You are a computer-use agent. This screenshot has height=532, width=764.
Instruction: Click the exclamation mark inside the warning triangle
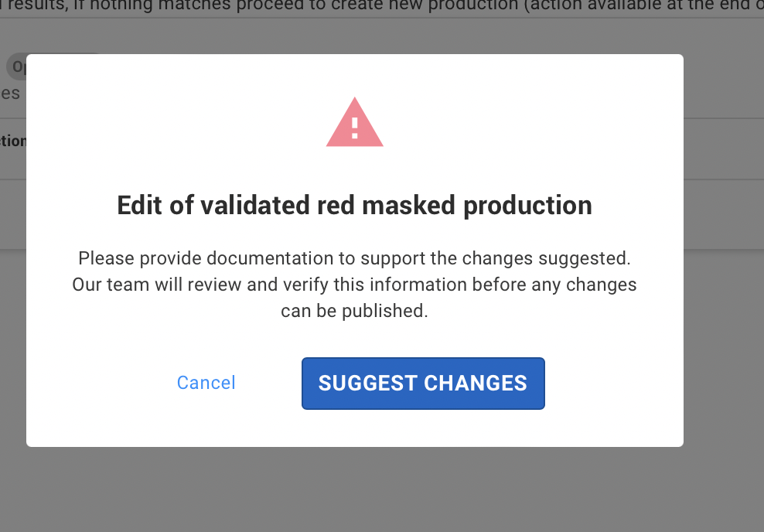355,128
